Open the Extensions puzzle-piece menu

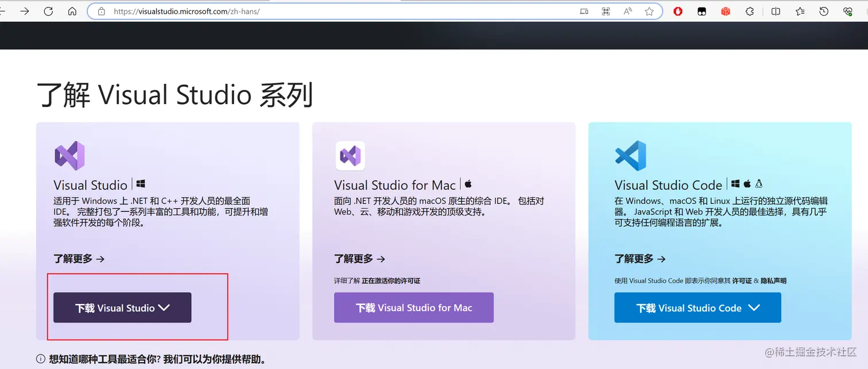point(750,11)
